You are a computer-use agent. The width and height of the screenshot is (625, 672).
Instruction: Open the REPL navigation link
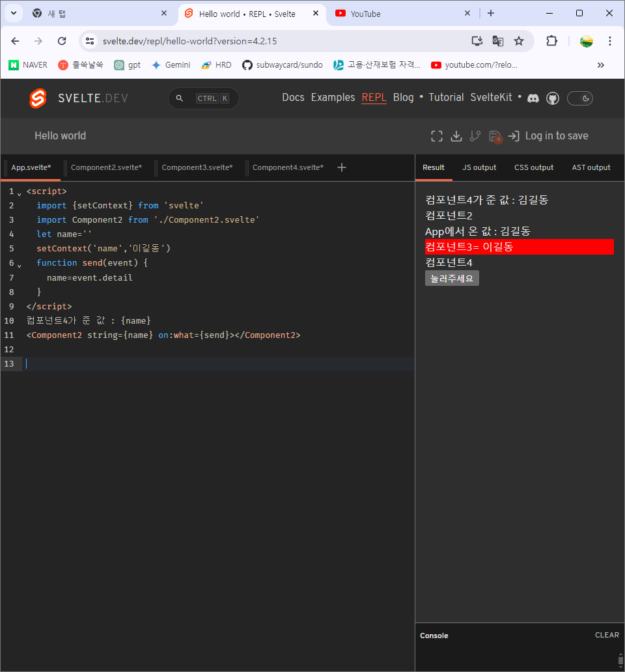coord(374,98)
